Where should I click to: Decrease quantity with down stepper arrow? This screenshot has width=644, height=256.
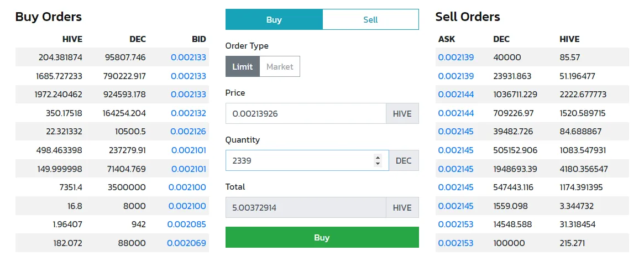pyautogui.click(x=378, y=164)
